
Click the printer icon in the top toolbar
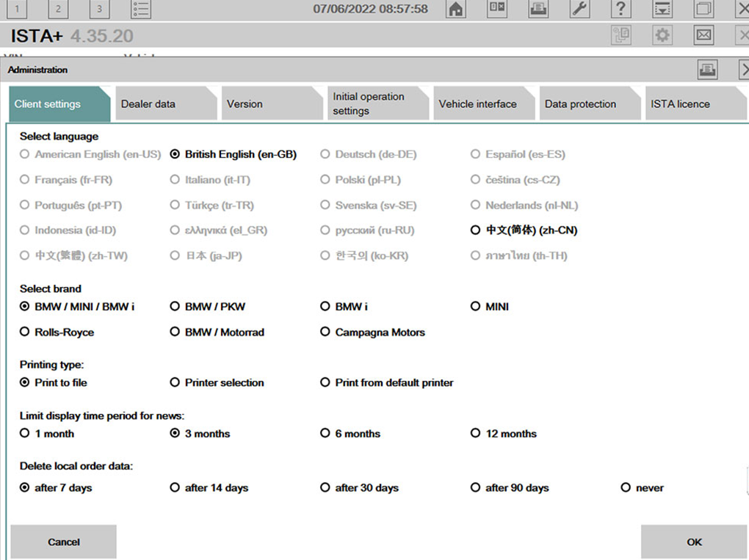(x=538, y=9)
